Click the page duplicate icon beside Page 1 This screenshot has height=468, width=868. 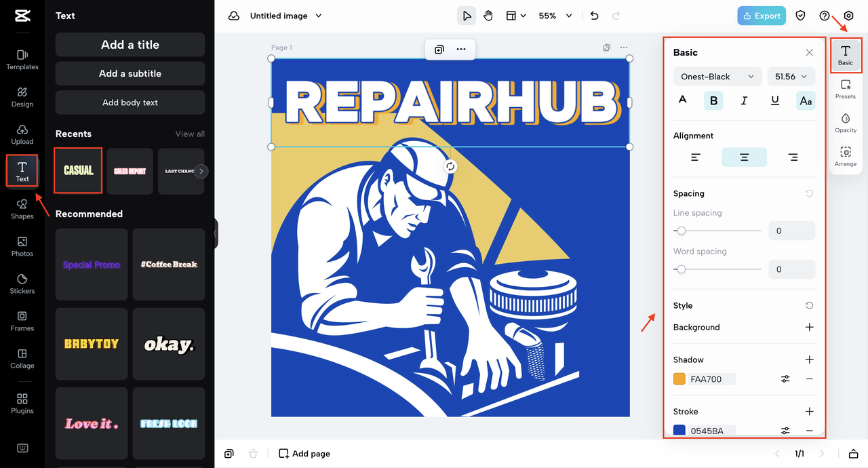pos(607,47)
